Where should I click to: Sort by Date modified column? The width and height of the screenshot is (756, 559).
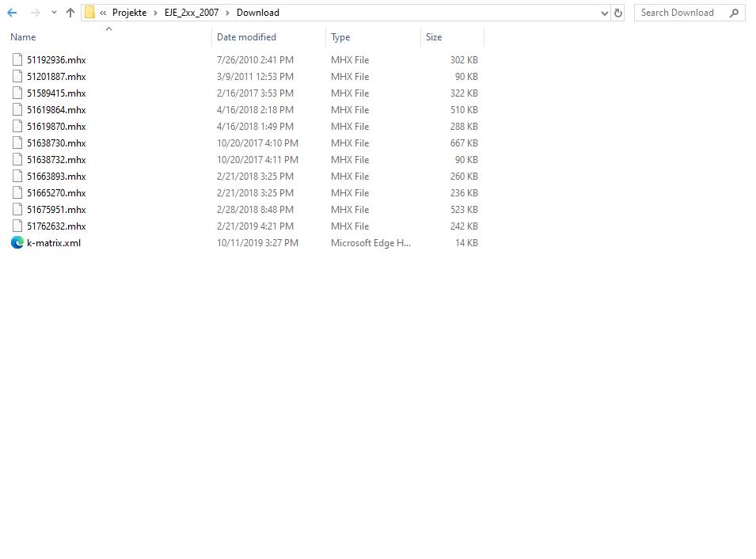tap(246, 37)
